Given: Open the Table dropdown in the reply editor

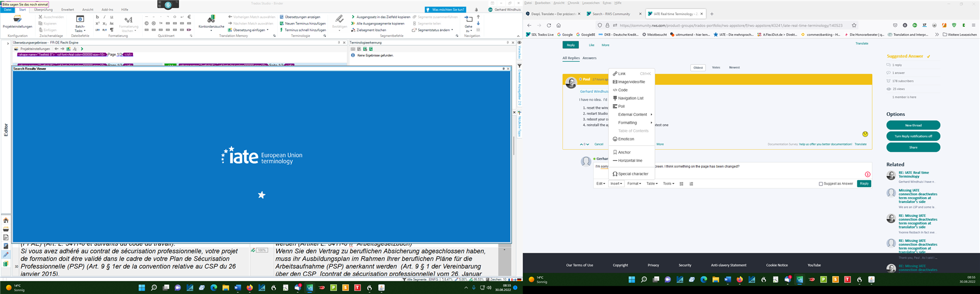Looking at the screenshot, I should [x=652, y=183].
